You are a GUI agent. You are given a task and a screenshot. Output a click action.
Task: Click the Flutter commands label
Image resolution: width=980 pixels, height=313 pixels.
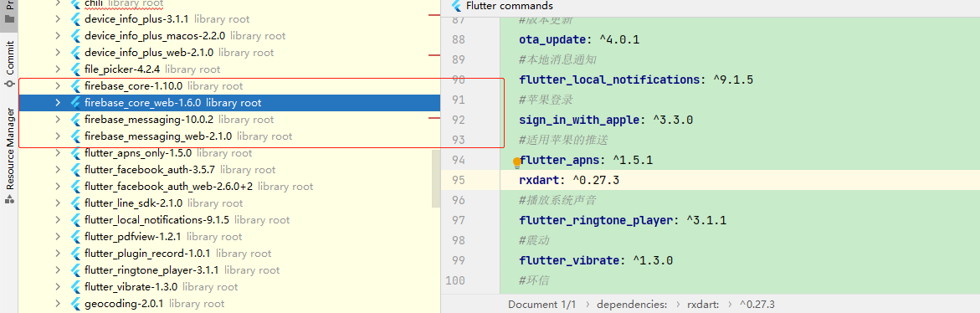pos(510,6)
